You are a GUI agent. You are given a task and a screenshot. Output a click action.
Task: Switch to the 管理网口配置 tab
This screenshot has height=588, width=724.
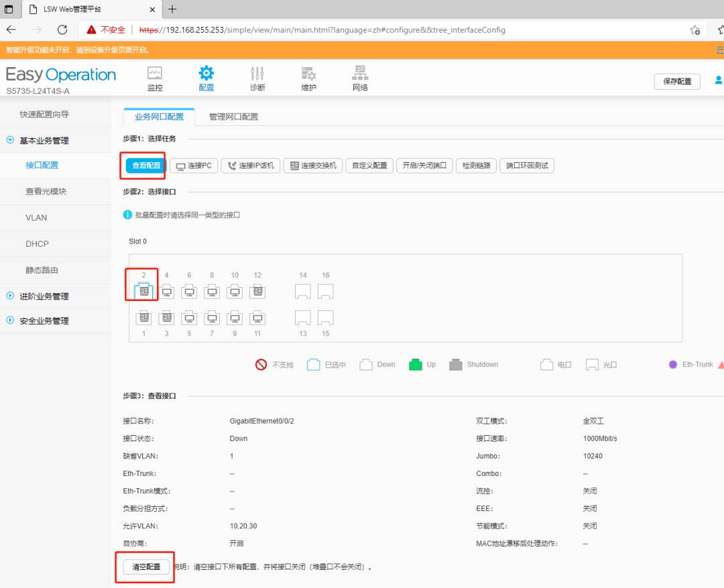point(234,117)
